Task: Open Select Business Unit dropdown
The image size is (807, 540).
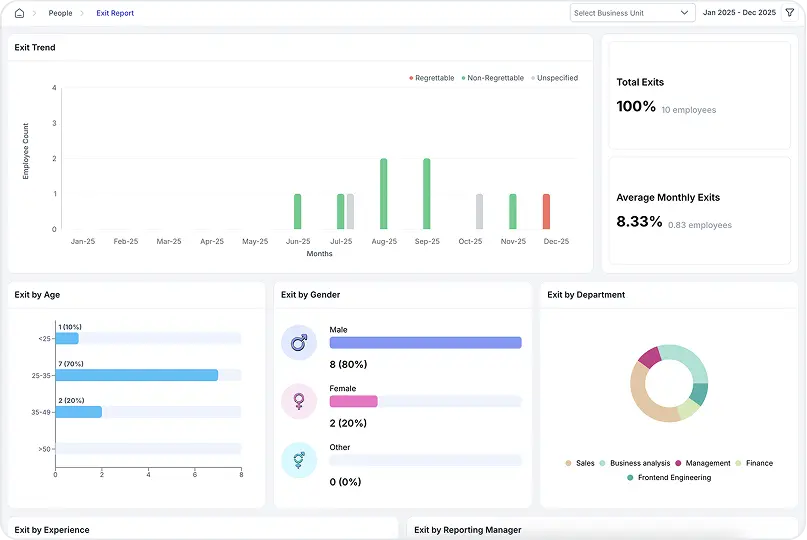Action: [632, 13]
